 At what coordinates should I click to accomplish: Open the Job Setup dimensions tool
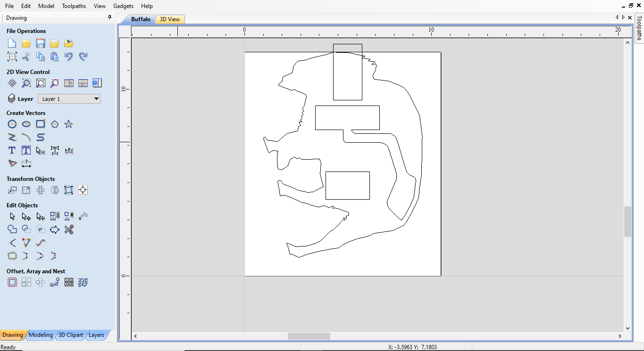pyautogui.click(x=12, y=57)
